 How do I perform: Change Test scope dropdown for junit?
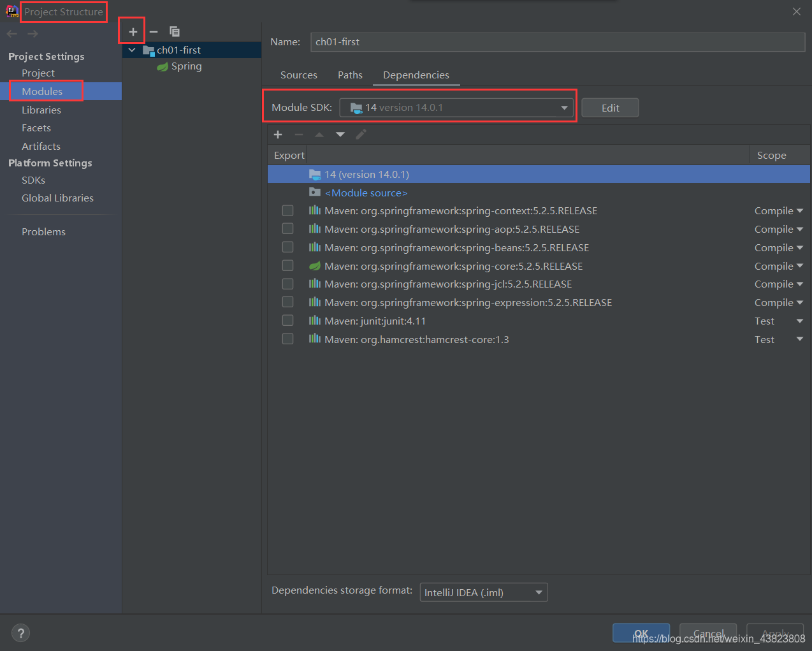(779, 321)
